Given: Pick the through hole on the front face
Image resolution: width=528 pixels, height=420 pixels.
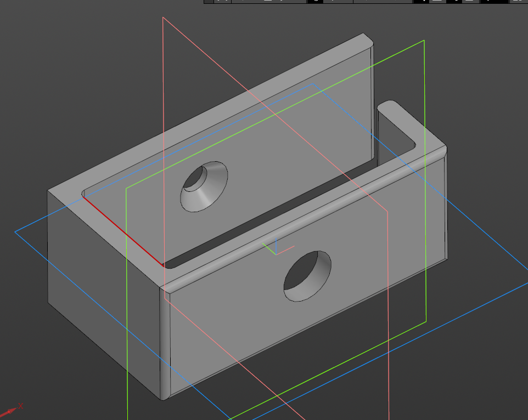Looking at the screenshot, I should [x=307, y=276].
